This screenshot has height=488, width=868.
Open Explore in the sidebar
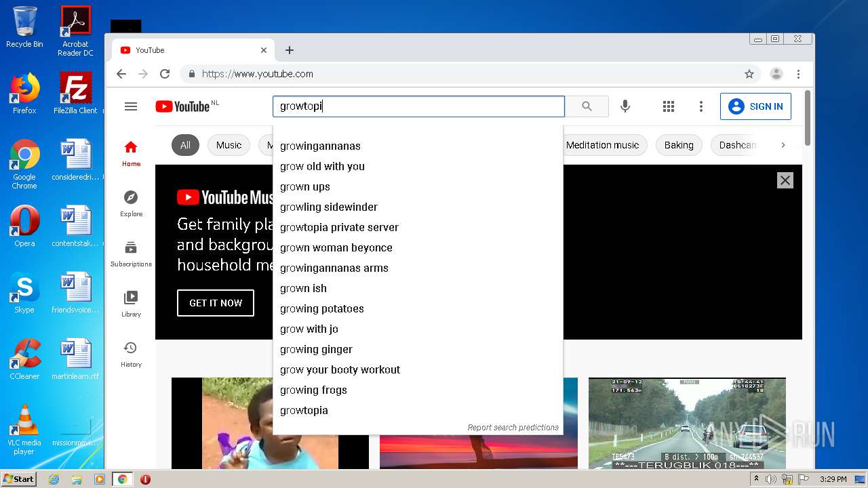tap(131, 203)
